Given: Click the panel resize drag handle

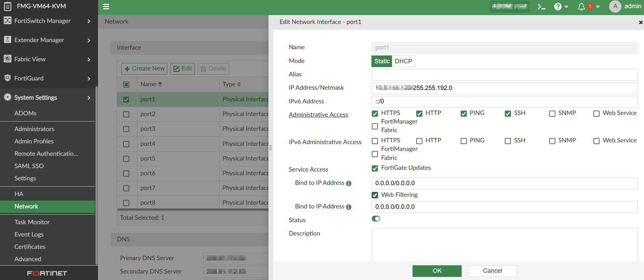Looking at the screenshot, I should coord(271,148).
